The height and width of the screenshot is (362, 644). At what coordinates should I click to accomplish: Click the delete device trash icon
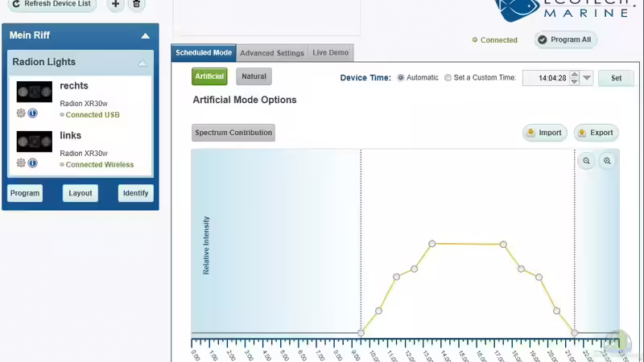coord(136,4)
